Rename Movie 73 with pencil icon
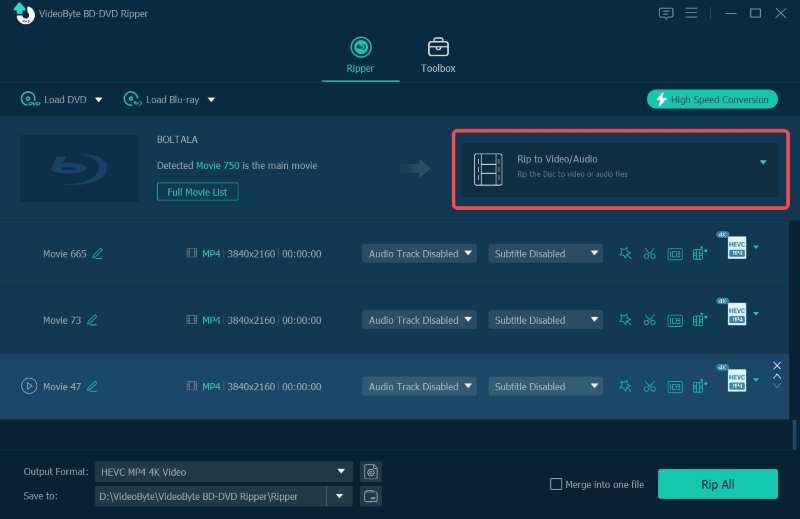Viewport: 800px width, 519px height. click(92, 320)
